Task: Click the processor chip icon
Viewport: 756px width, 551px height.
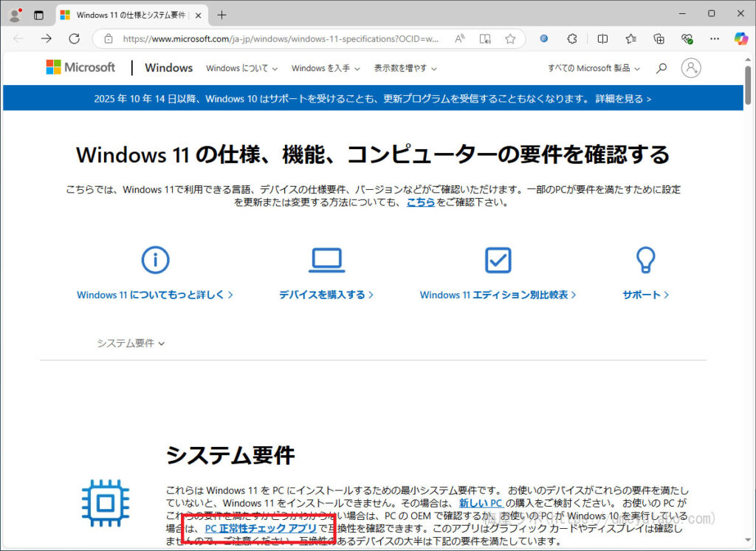Action: click(106, 503)
